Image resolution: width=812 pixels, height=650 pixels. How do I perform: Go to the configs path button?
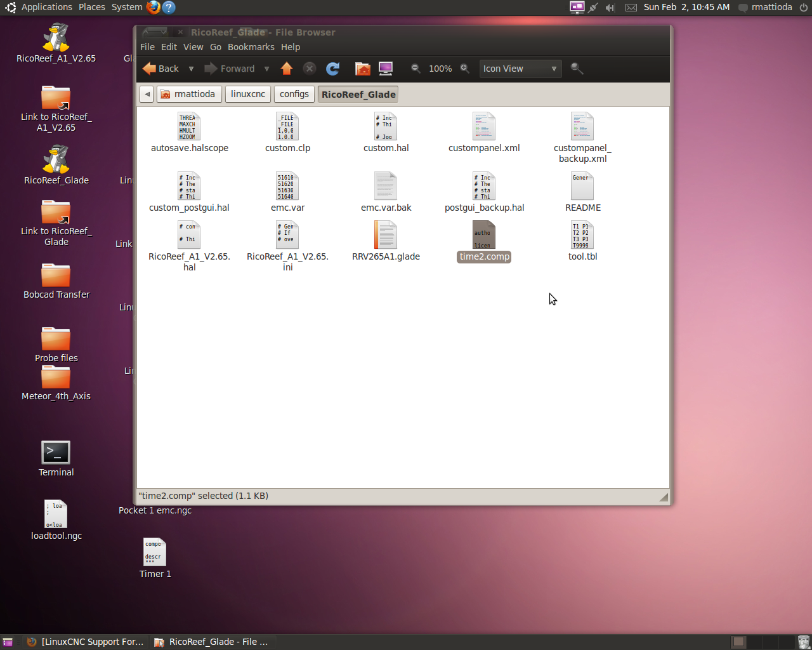tap(294, 94)
